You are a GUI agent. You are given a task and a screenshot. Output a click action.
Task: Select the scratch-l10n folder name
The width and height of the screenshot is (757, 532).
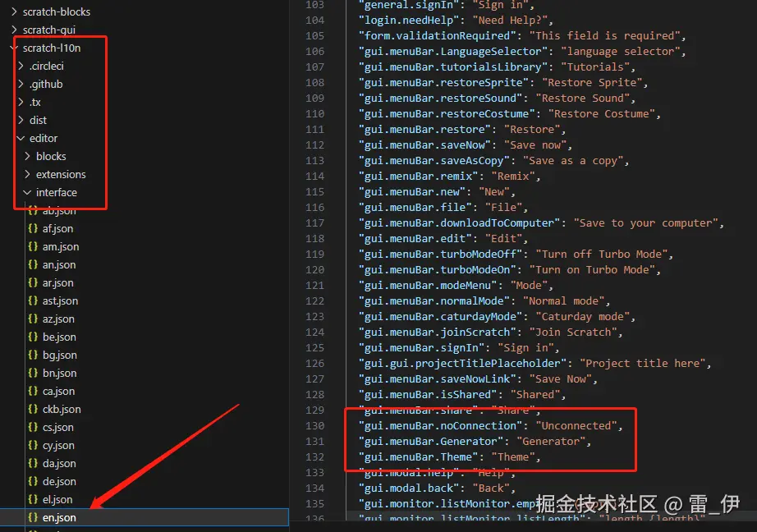click(52, 48)
